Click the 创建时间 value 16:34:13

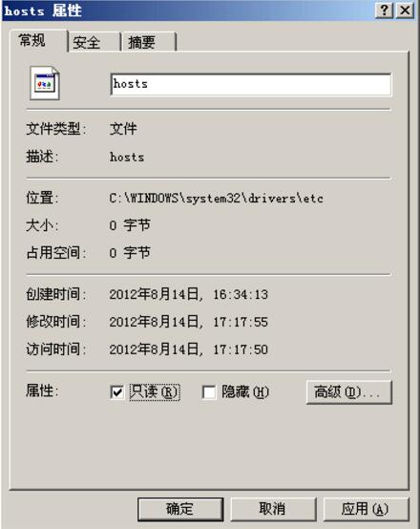241,294
